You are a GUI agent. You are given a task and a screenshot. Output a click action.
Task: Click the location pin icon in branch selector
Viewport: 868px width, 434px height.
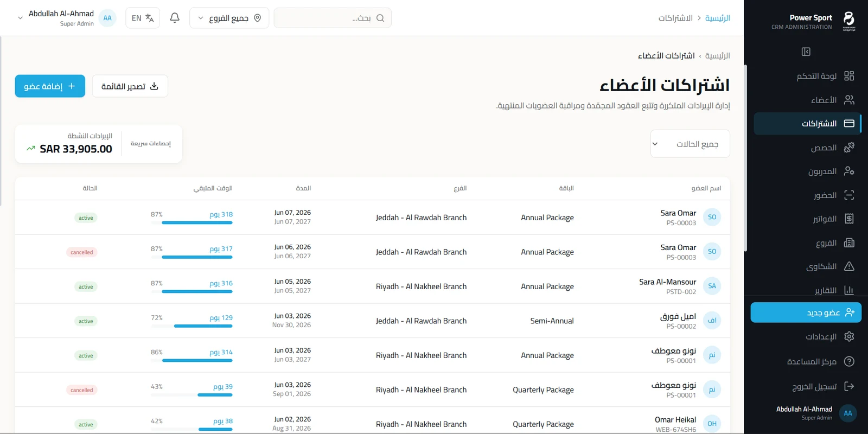click(258, 18)
